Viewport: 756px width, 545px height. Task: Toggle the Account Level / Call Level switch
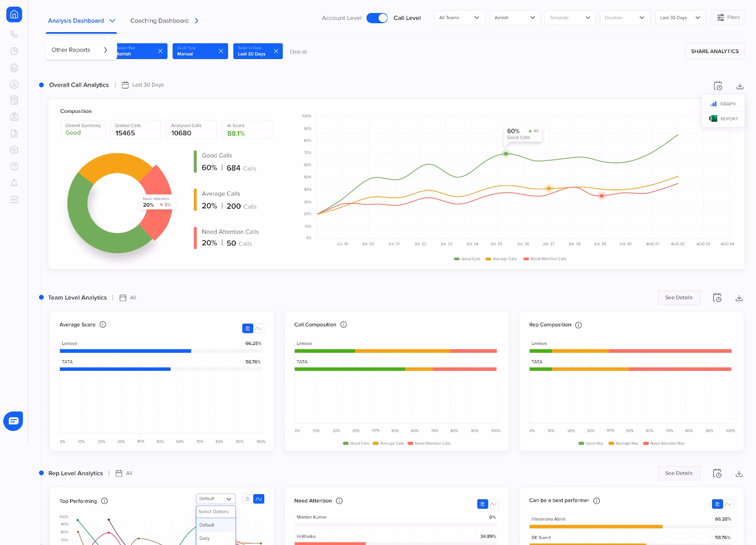point(377,17)
